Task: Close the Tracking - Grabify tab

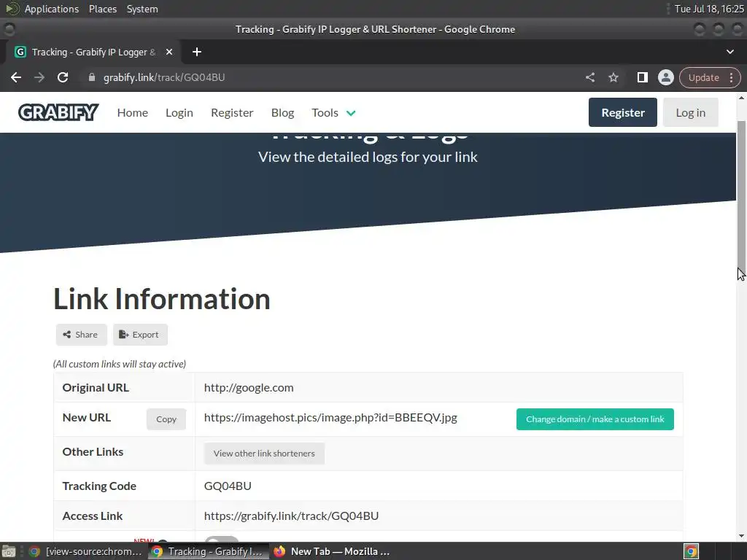Action: [169, 52]
